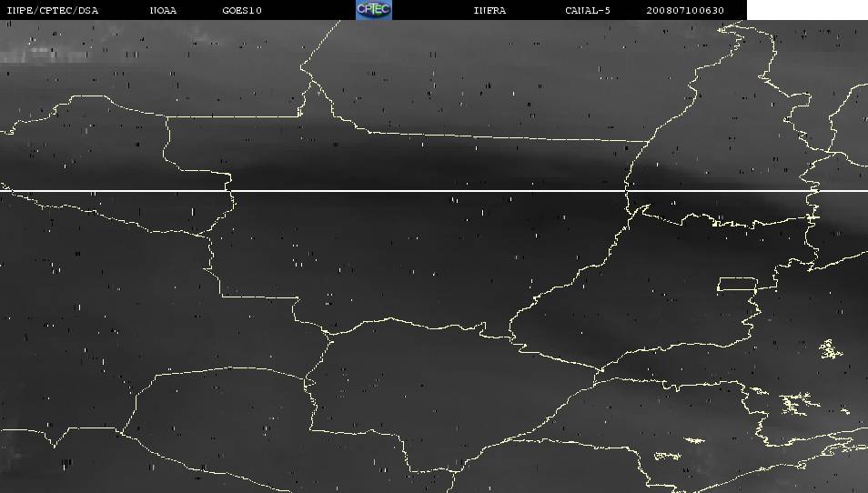Click the INPE/CPTEC/DSA header text
Screen dimensions: 868x493
tap(53, 11)
